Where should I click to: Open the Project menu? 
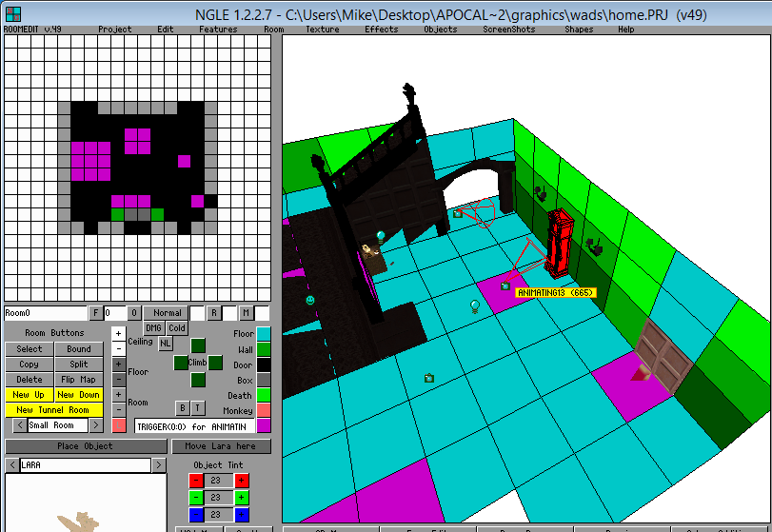tap(115, 30)
